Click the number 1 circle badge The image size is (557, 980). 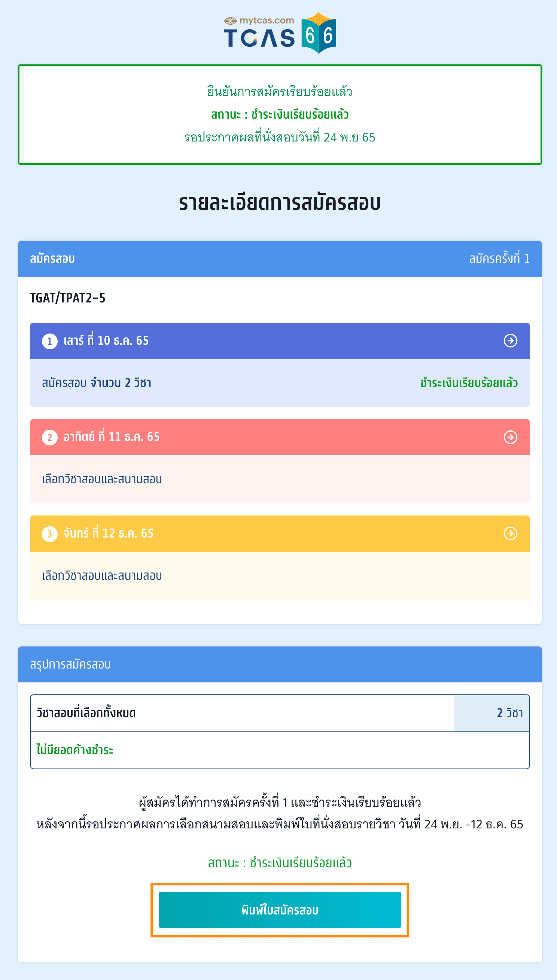click(50, 341)
